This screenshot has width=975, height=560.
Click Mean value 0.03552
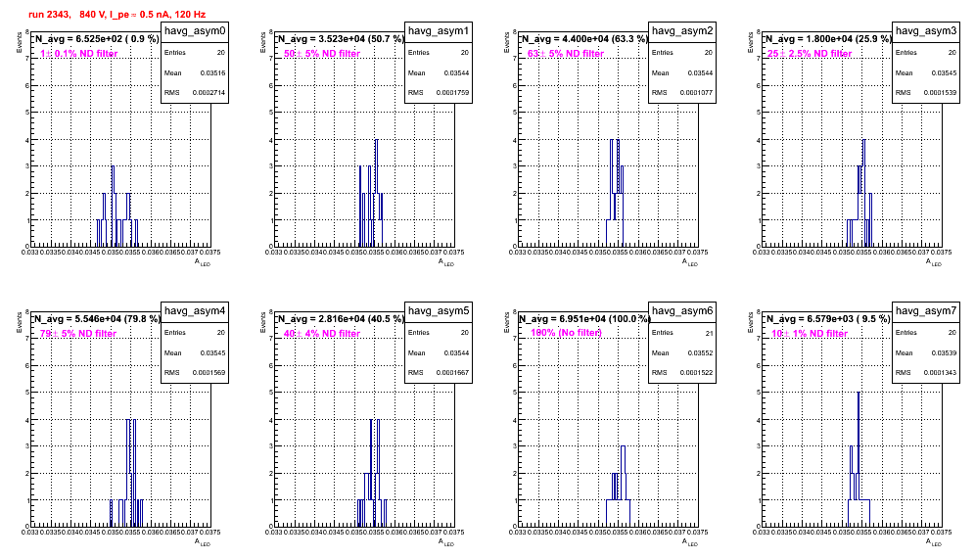tap(701, 353)
